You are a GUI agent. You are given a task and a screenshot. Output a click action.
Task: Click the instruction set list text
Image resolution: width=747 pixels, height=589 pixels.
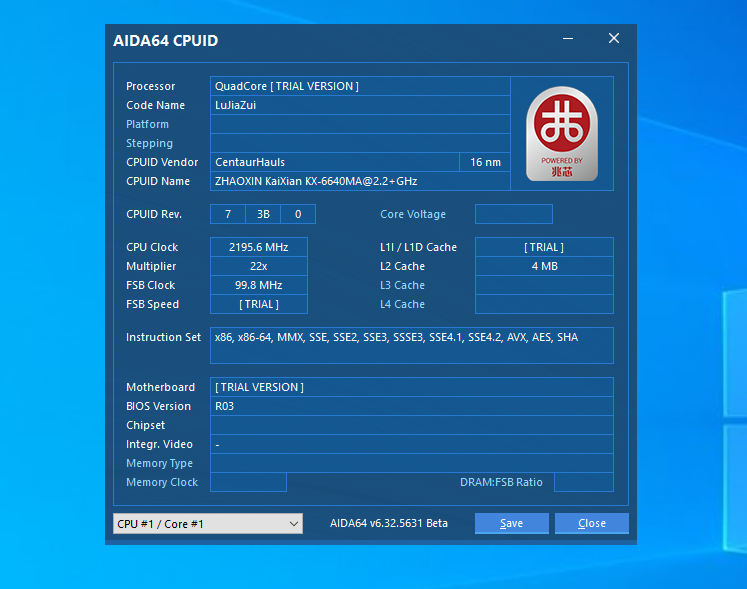[x=396, y=337]
